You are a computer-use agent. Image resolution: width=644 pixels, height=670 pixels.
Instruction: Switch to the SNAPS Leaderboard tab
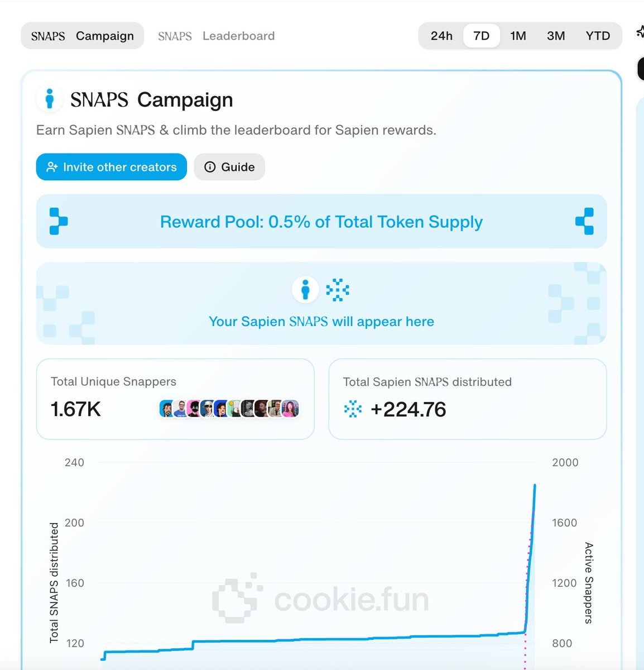216,36
